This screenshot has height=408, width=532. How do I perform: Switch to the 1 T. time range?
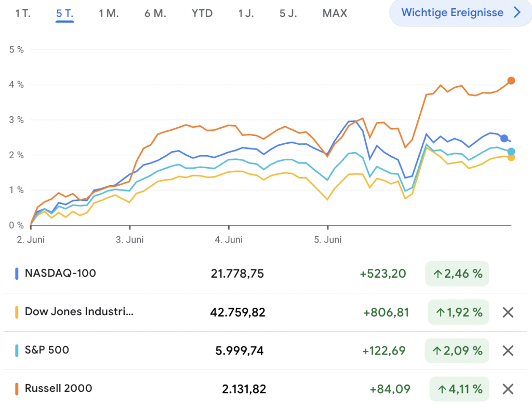click(23, 13)
